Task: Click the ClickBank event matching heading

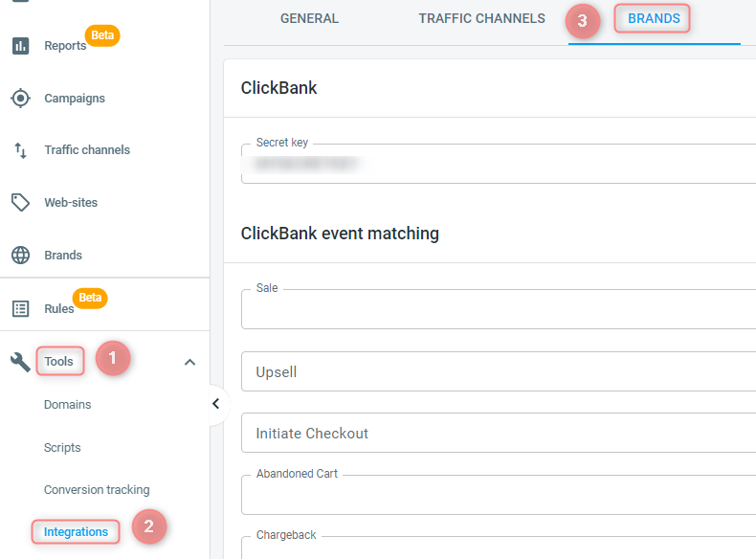Action: pos(340,234)
